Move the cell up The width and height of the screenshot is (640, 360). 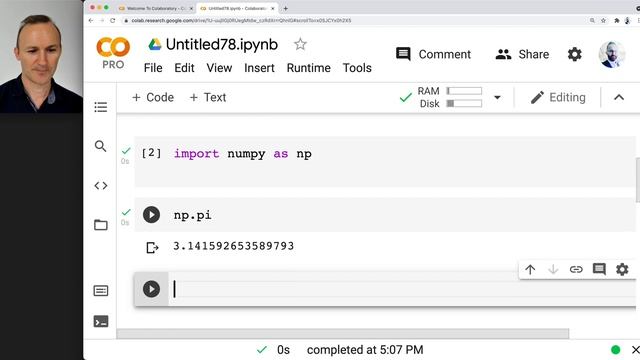[x=530, y=269]
